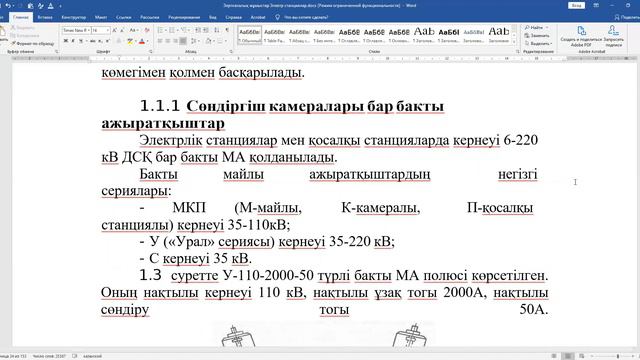
Task: Increase font size with grow font icon
Action: click(x=115, y=30)
